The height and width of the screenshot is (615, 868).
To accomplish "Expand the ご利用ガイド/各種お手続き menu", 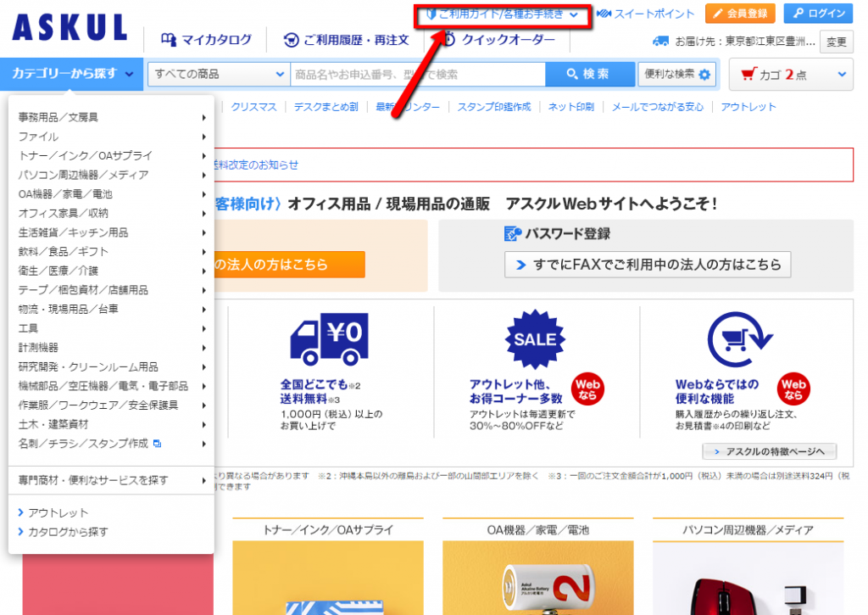I will pyautogui.click(x=503, y=14).
